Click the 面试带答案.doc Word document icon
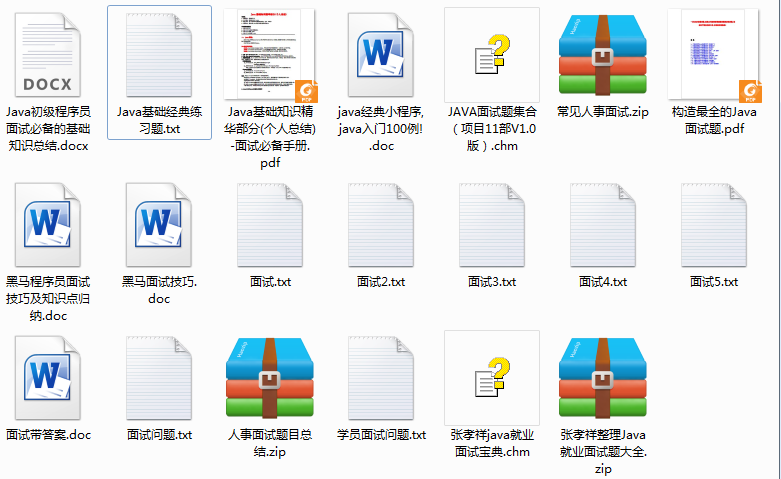Viewport: 781px width, 479px height. (x=48, y=378)
